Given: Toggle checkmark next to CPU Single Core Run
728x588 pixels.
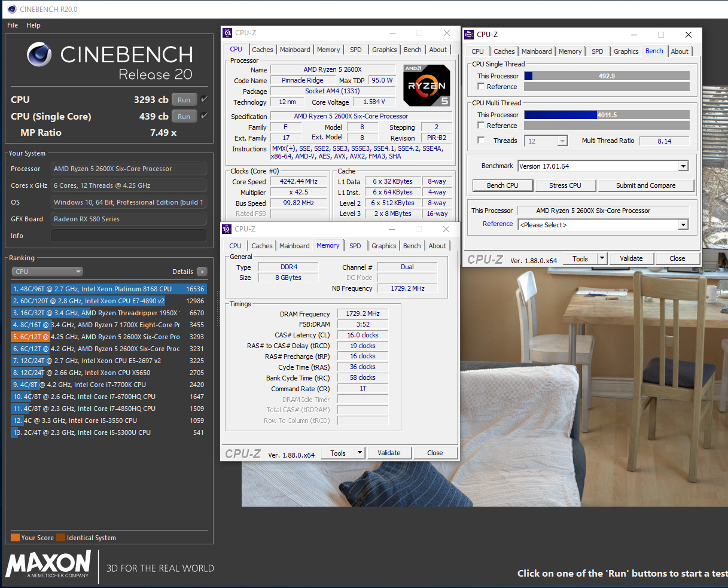Looking at the screenshot, I should [x=205, y=116].
